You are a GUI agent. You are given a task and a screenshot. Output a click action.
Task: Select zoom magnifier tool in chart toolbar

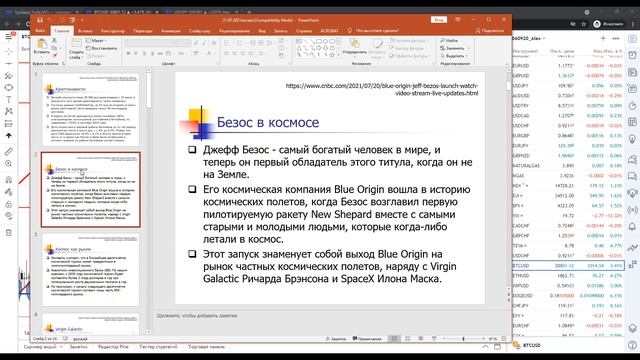[9, 164]
